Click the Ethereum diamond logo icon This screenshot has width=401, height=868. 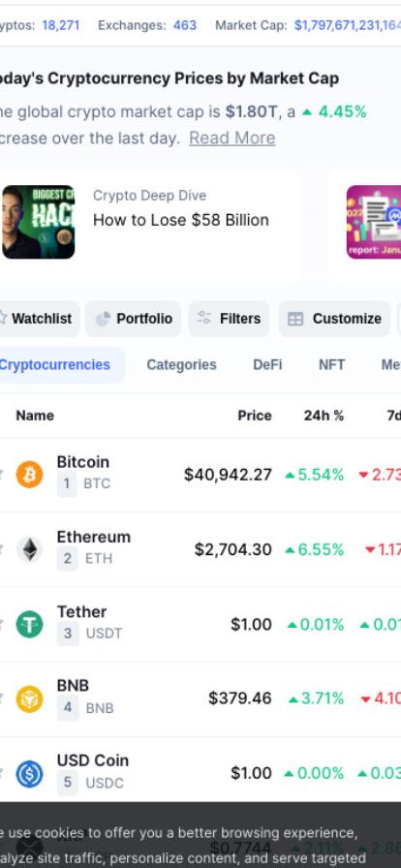29,549
